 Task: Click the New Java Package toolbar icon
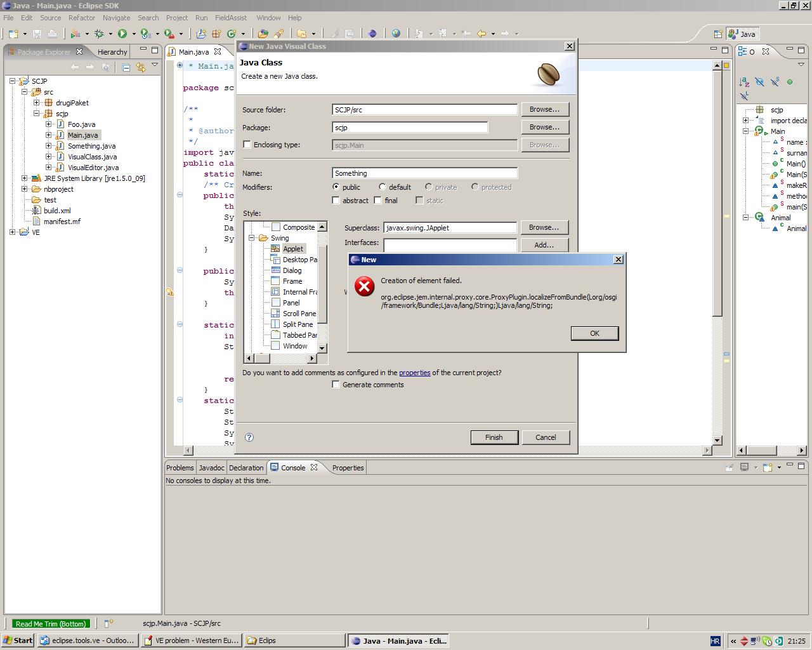216,34
